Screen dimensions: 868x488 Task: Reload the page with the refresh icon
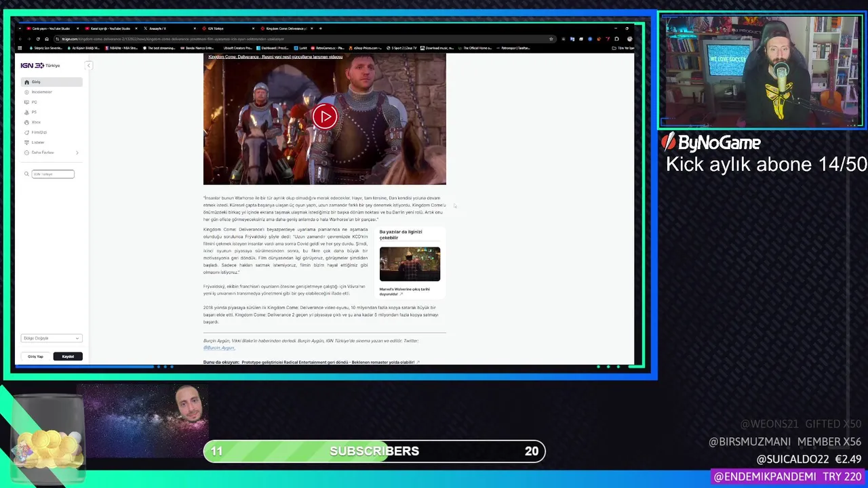(38, 39)
